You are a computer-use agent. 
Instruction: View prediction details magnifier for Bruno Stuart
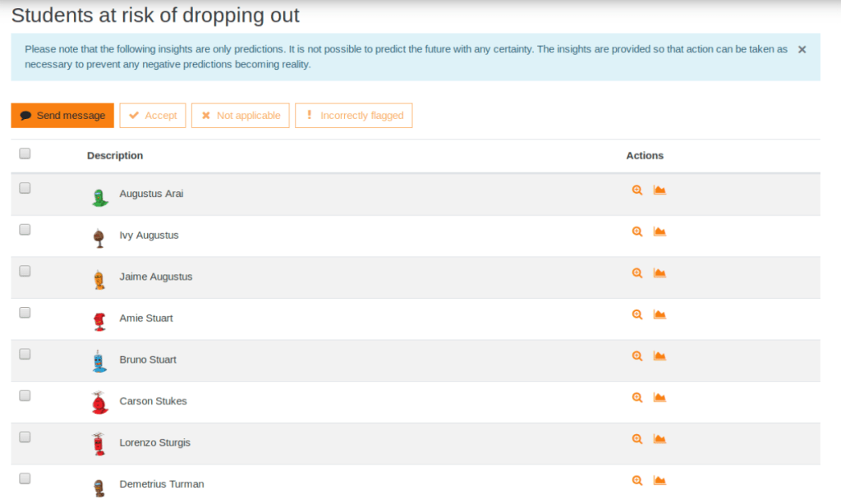636,356
